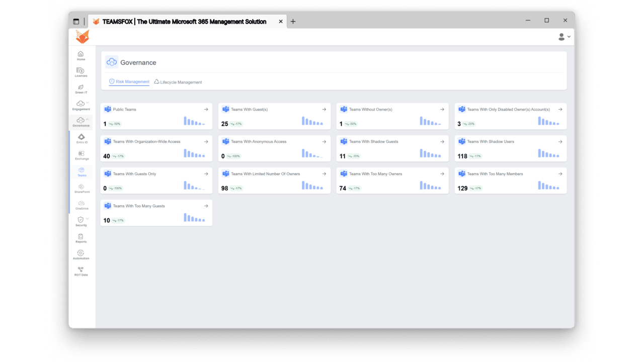Screen dimensions: 644x362
Task: Click the count 98 on Limited Owners card
Action: point(224,188)
